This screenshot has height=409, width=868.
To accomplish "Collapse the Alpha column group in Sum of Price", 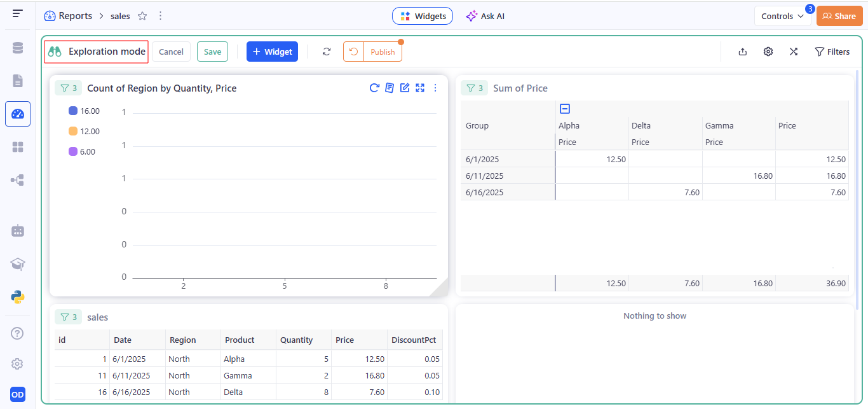I will tap(564, 108).
